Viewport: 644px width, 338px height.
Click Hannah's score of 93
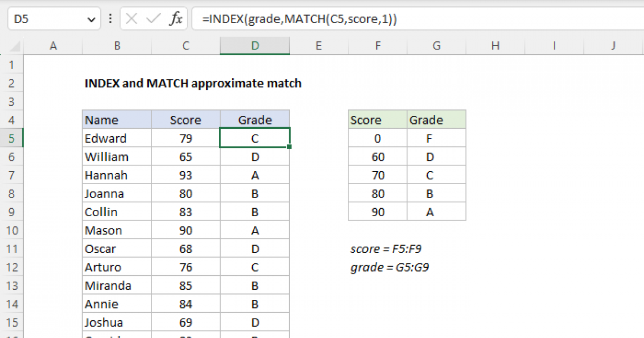coord(186,175)
